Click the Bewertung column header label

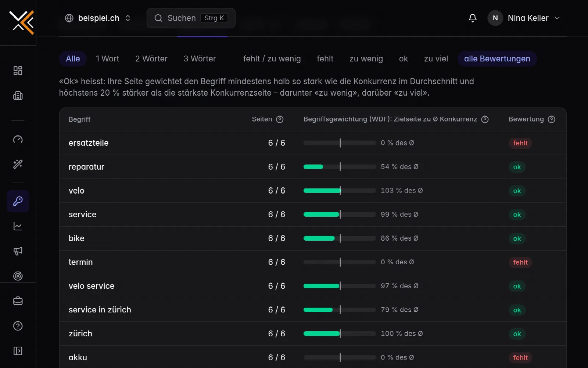coord(526,119)
